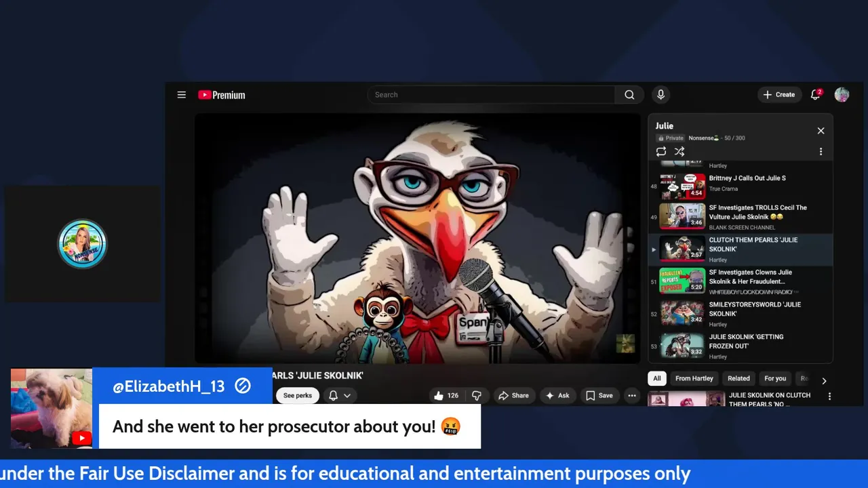868x488 pixels.
Task: Play SF Investigates TROLLS Cecil The Vulture
Action: coord(741,217)
